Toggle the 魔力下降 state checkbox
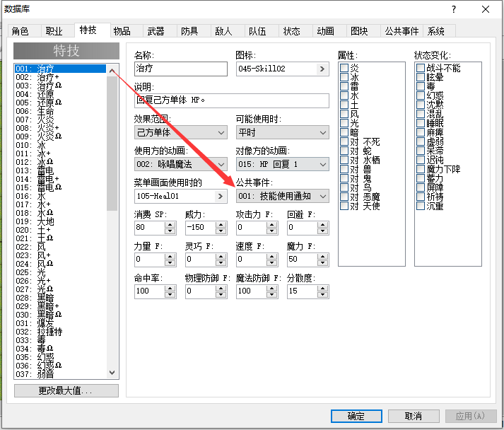Screen dimensions: 504x430 pyautogui.click(x=421, y=169)
